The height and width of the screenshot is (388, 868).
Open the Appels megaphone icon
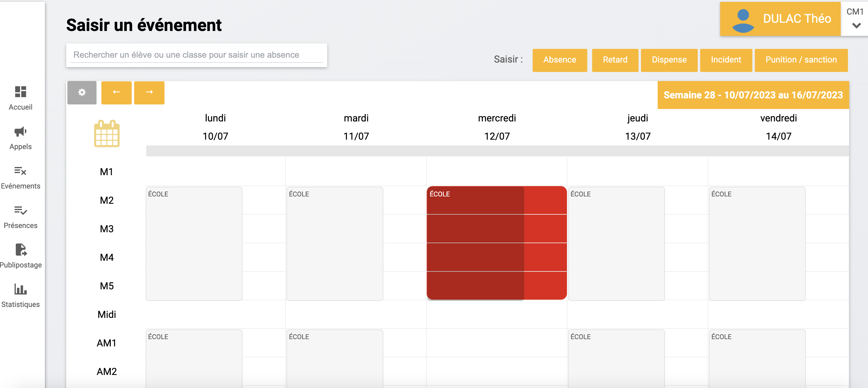coord(20,131)
